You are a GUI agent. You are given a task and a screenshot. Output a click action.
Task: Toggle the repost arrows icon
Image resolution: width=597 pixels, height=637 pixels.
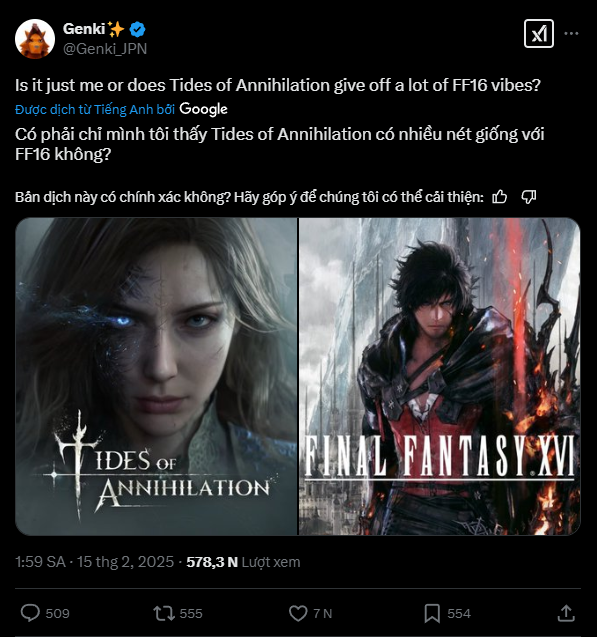[x=164, y=613]
